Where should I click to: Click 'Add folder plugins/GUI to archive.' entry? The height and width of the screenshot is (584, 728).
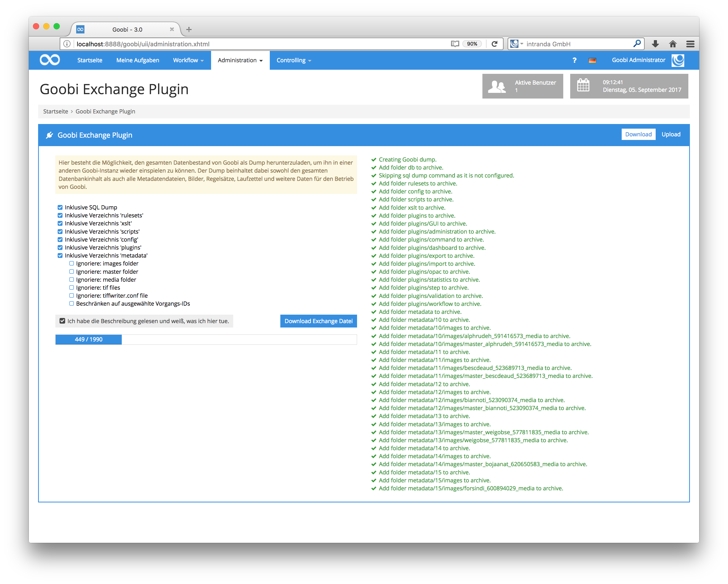pyautogui.click(x=423, y=224)
